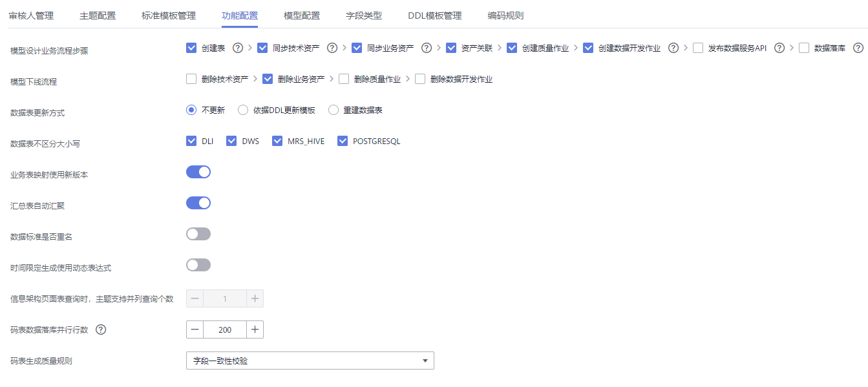Uncheck the 创建表 checkbox

pos(191,48)
